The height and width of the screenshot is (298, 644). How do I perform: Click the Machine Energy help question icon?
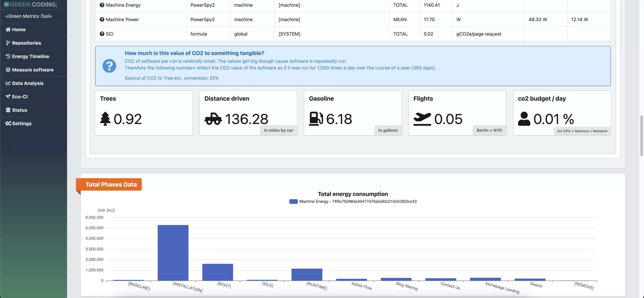coord(102,5)
